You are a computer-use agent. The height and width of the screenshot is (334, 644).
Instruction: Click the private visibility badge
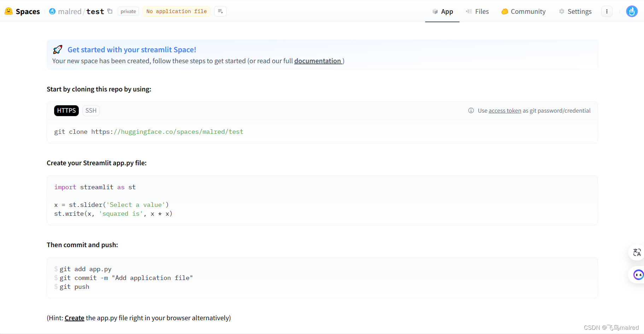point(128,11)
